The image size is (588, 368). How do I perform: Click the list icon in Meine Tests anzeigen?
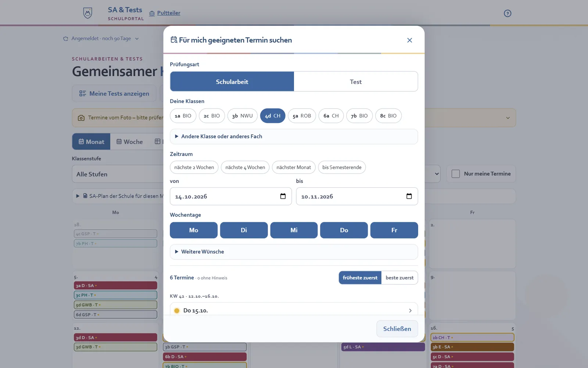pos(83,93)
